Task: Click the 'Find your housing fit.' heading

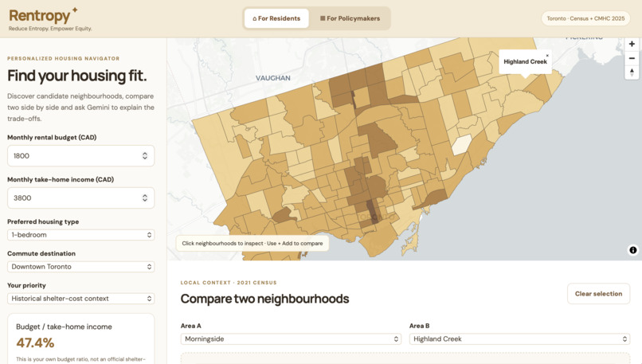Action: (76, 76)
